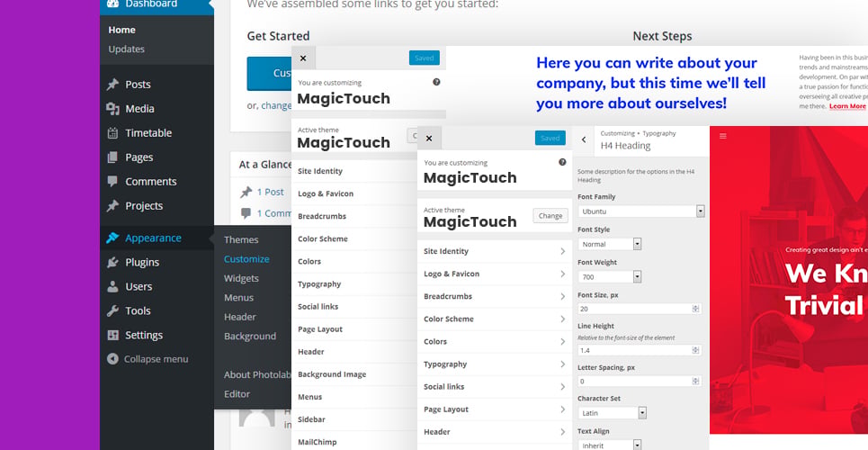Click Font Size stepper arrows
This screenshot has width=868, height=450.
(696, 309)
